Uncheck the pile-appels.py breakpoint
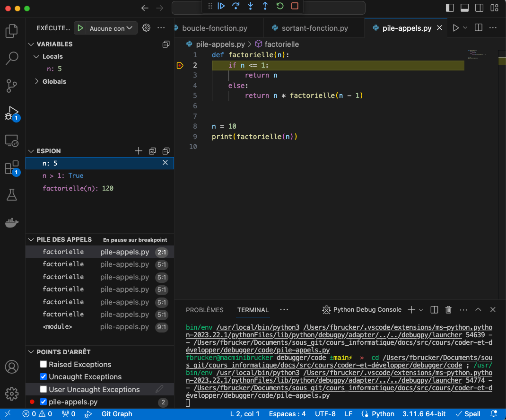 click(x=44, y=402)
